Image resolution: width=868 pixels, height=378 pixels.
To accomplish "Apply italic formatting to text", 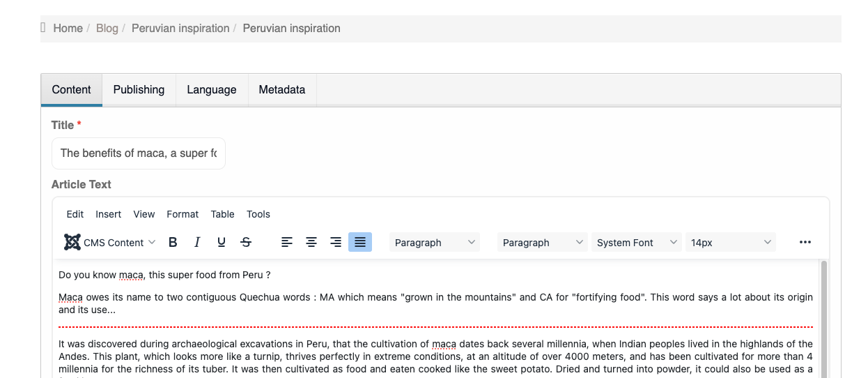I will [x=197, y=243].
